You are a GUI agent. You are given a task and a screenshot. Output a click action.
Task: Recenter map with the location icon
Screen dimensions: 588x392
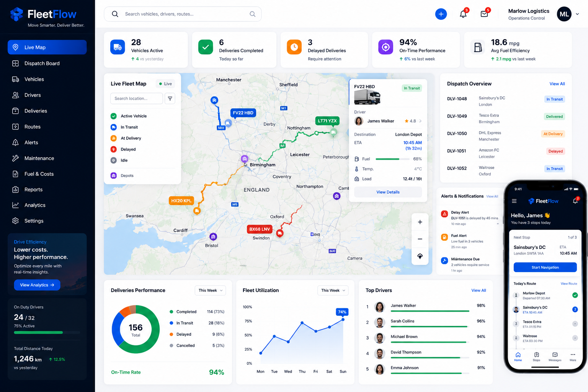[420, 256]
